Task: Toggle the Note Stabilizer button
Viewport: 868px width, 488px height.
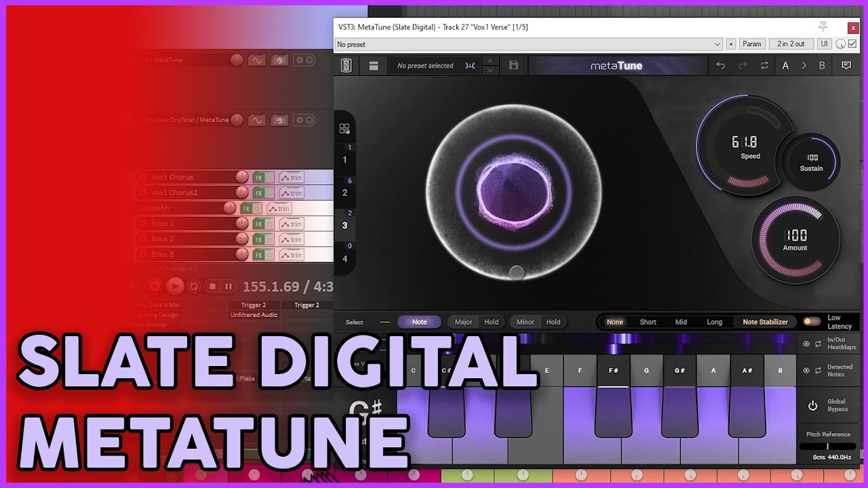Action: click(765, 323)
